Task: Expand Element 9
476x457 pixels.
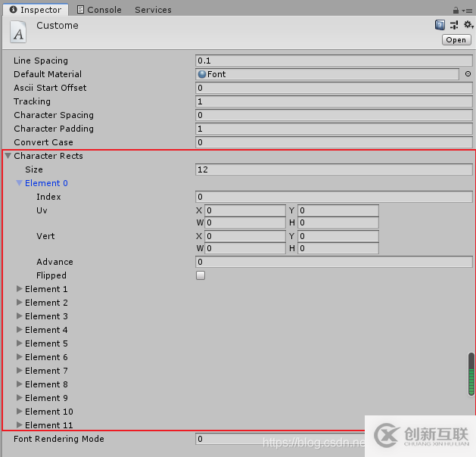Action: (x=19, y=397)
